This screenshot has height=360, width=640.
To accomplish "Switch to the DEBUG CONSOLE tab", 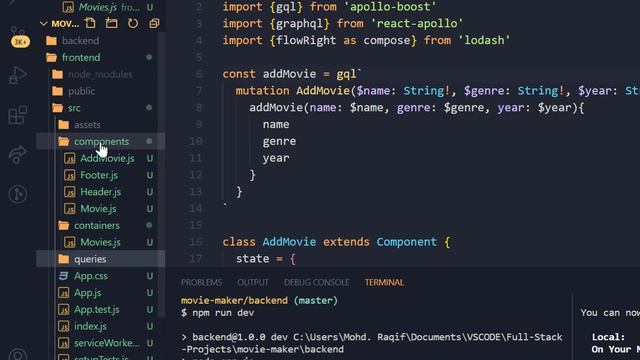I will (x=317, y=282).
